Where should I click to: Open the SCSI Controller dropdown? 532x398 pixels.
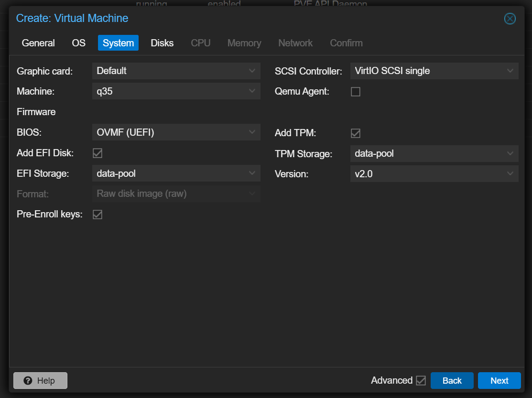click(x=434, y=71)
